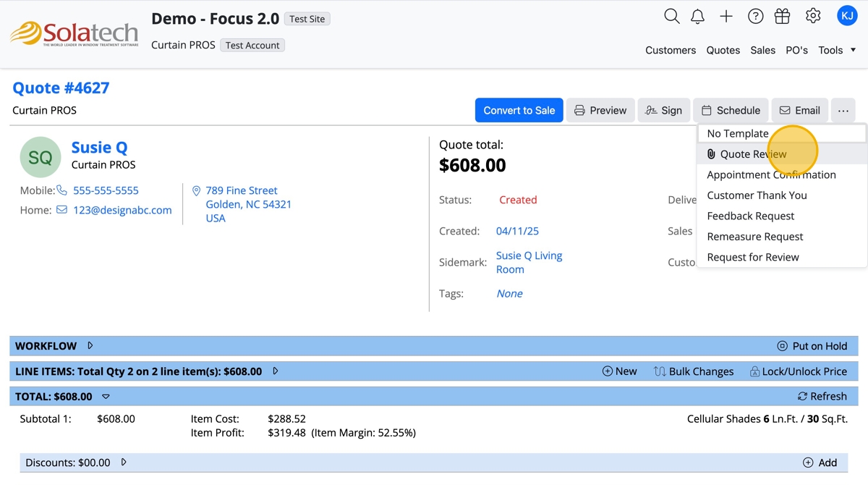The height and width of the screenshot is (485, 868).
Task: Open the Susie Q customer link
Action: (99, 148)
